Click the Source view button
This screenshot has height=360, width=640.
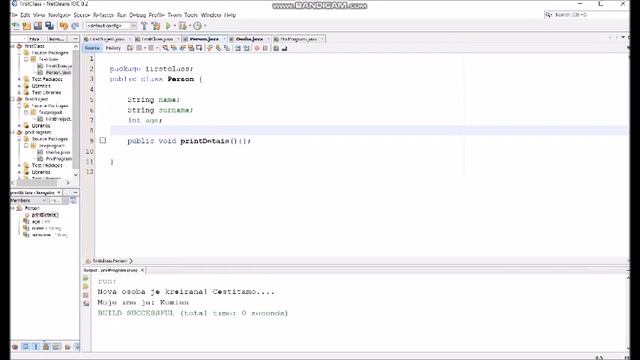tap(92, 48)
